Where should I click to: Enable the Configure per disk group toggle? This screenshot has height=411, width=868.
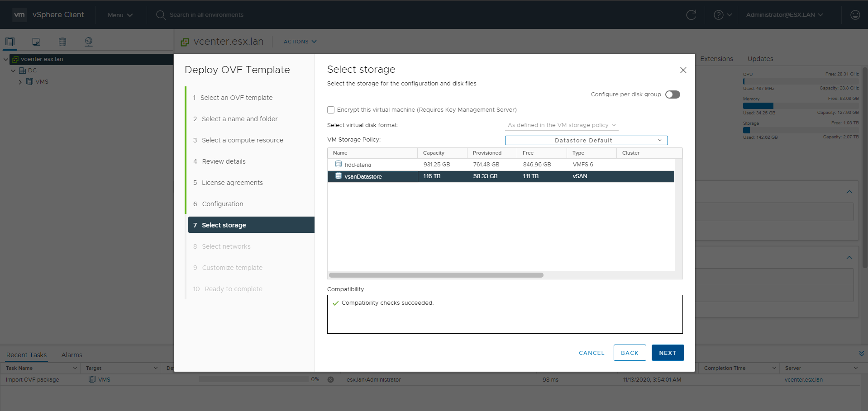[x=672, y=94]
